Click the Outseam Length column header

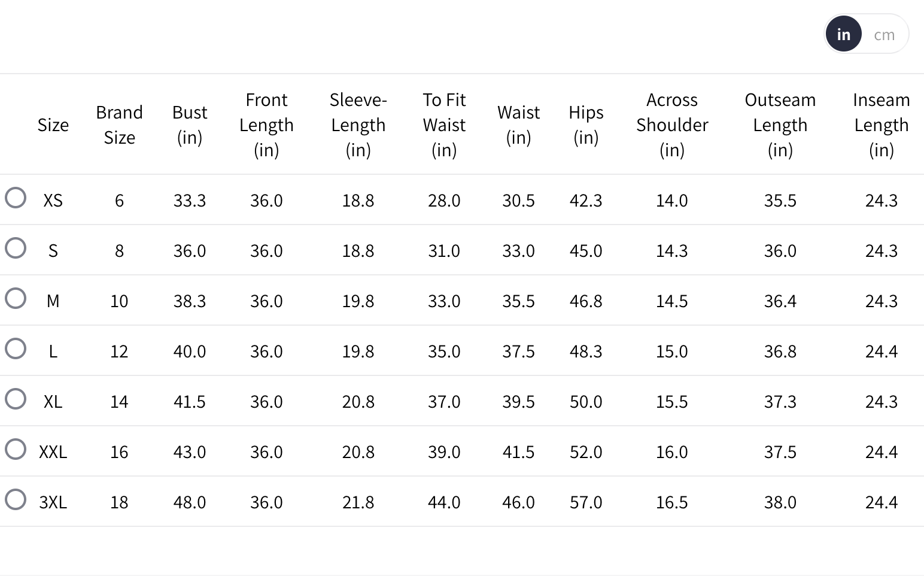(780, 125)
